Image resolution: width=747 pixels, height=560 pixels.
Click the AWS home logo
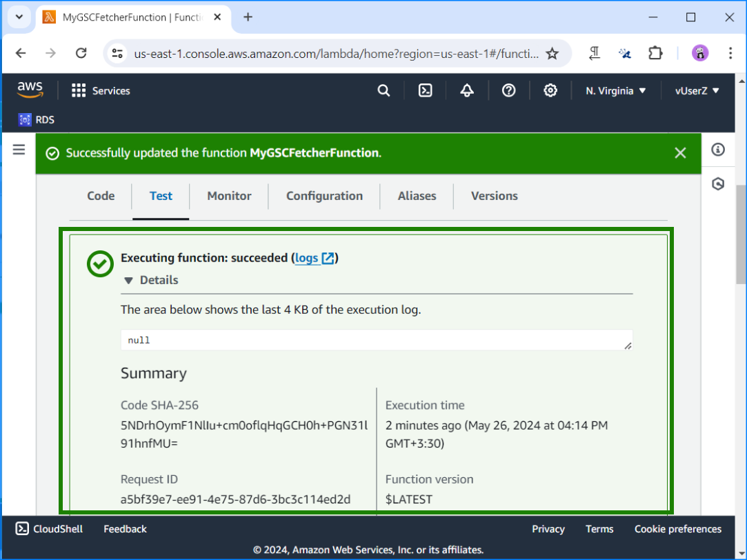click(30, 90)
